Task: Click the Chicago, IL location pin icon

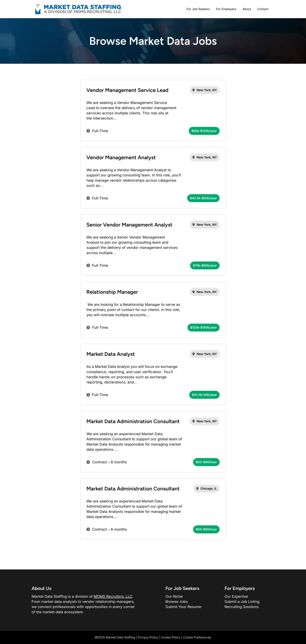Action: 197,489
